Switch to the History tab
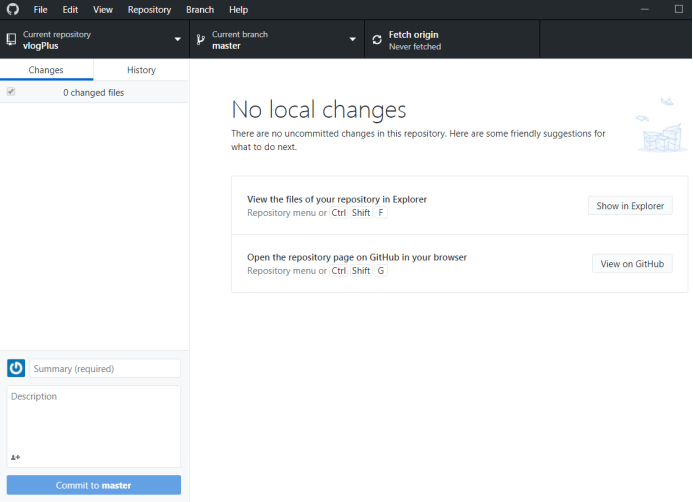This screenshot has height=502, width=693. (x=141, y=70)
